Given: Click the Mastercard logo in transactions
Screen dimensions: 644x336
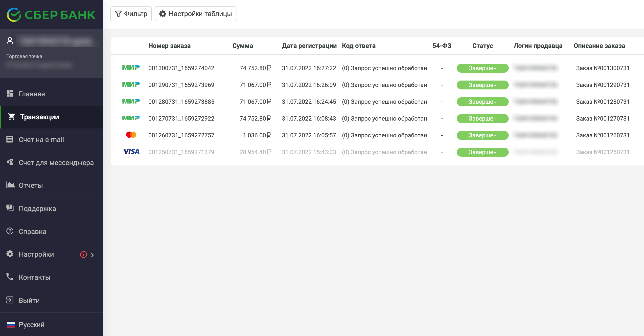Looking at the screenshot, I should tap(131, 135).
